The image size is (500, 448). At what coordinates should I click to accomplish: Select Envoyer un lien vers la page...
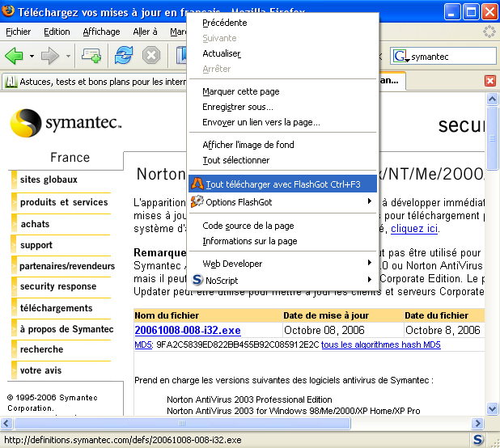282,122
